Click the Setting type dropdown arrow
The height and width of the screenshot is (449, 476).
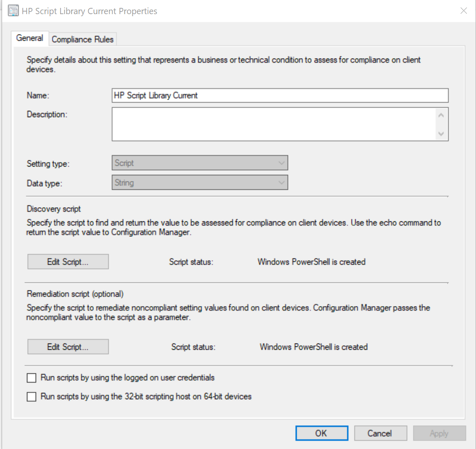[x=282, y=162]
